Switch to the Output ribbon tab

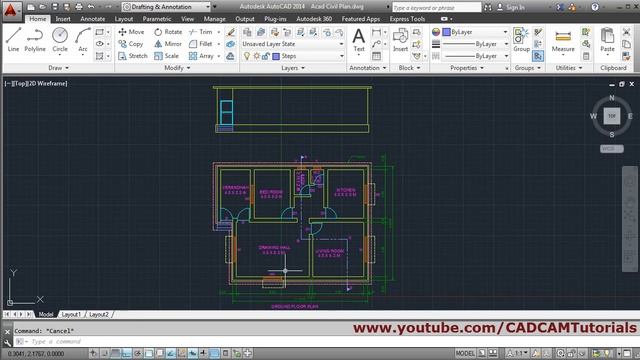click(x=244, y=19)
